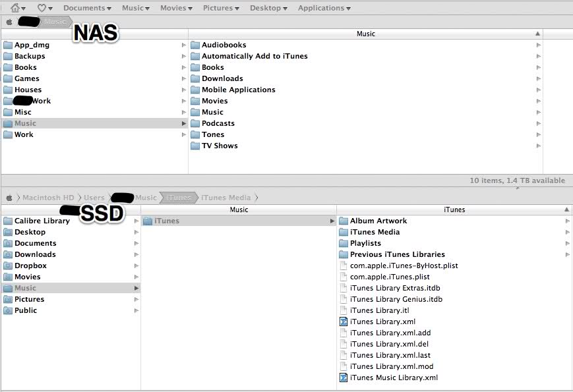Screen dimensions: 573x392
Task: Select the Houses folder icon
Action: [8, 90]
